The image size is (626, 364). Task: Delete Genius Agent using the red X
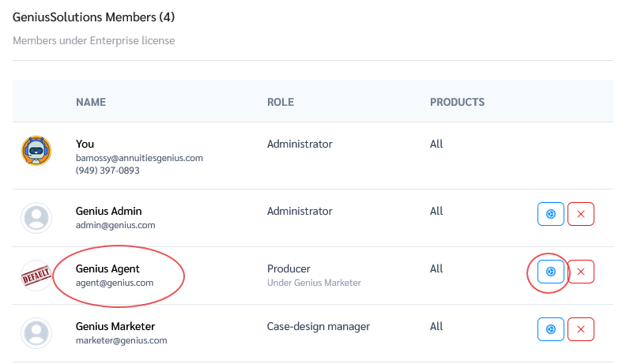[x=581, y=272]
